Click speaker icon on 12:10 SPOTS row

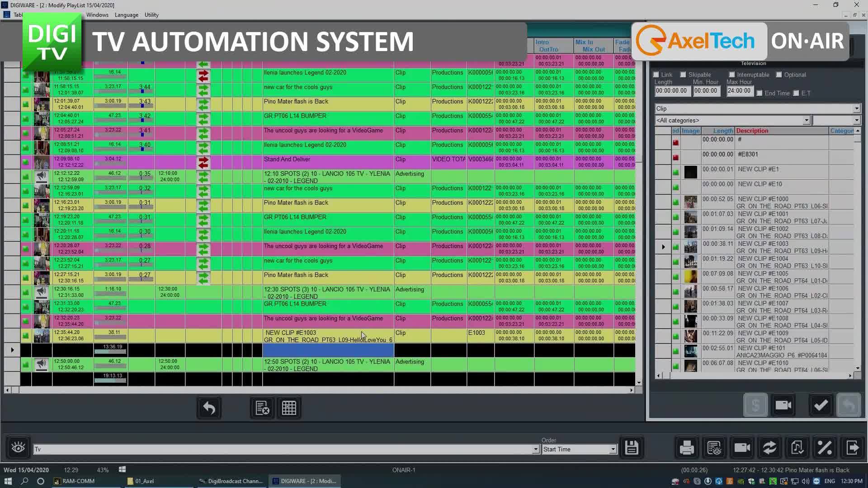point(42,176)
